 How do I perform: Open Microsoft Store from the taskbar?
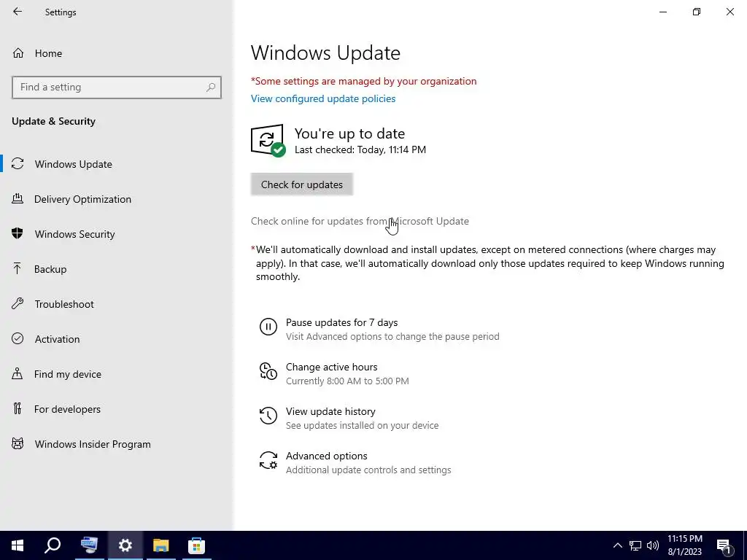[196, 545]
